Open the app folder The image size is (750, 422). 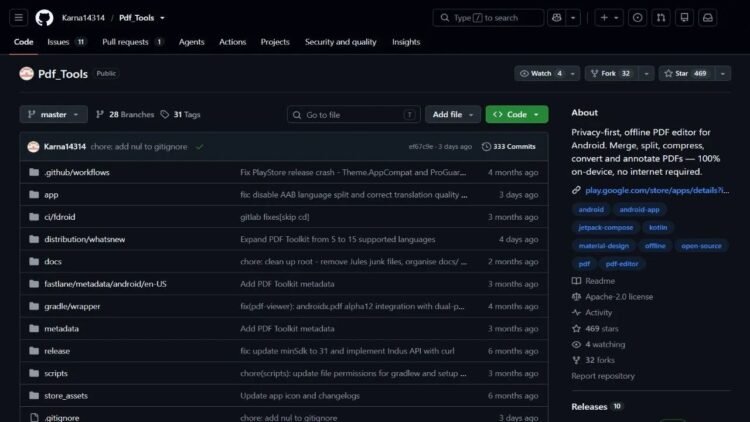pos(51,195)
